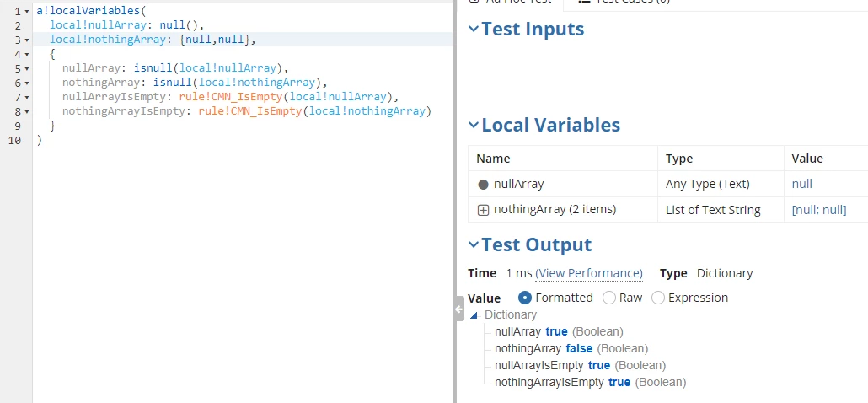Click the panel collapse arrow handle

[x=459, y=309]
